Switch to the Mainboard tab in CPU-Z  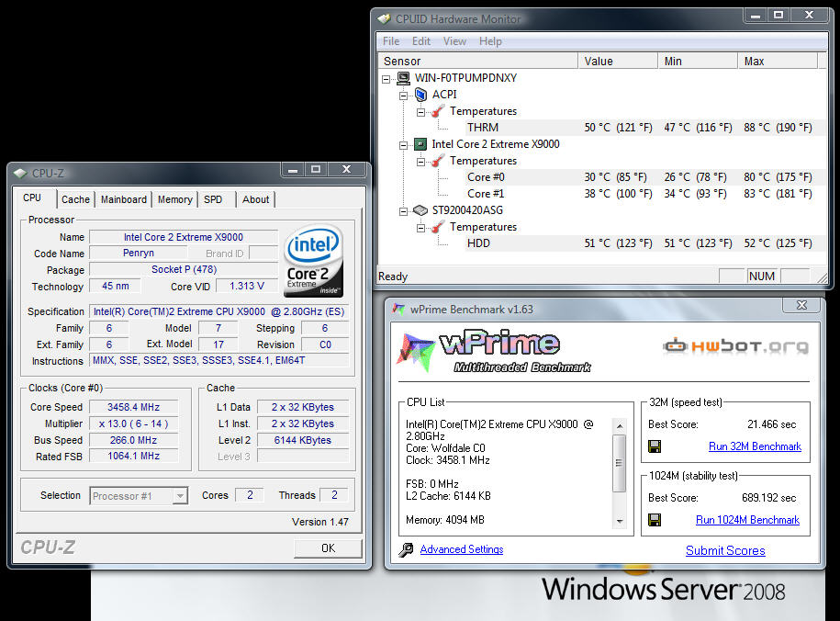(124, 199)
